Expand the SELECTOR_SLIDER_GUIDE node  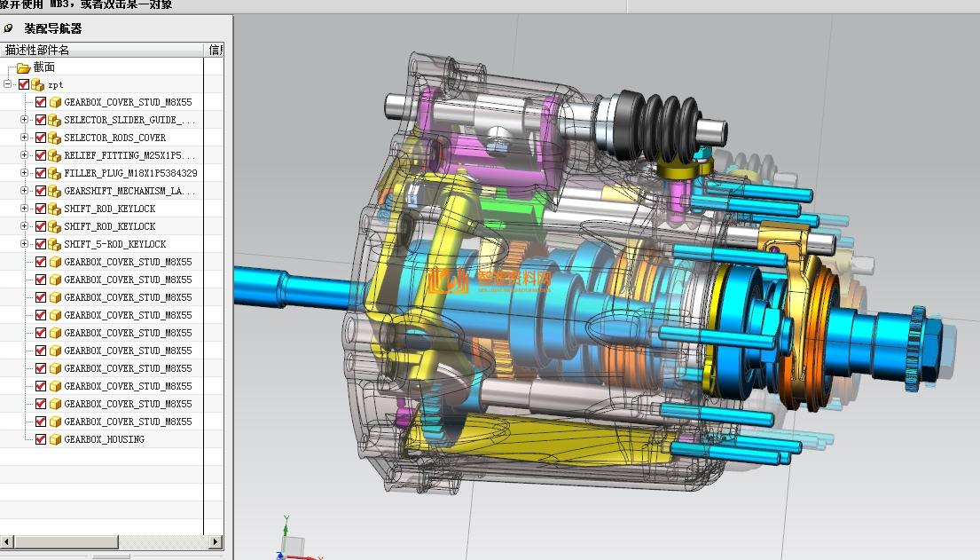pos(25,120)
